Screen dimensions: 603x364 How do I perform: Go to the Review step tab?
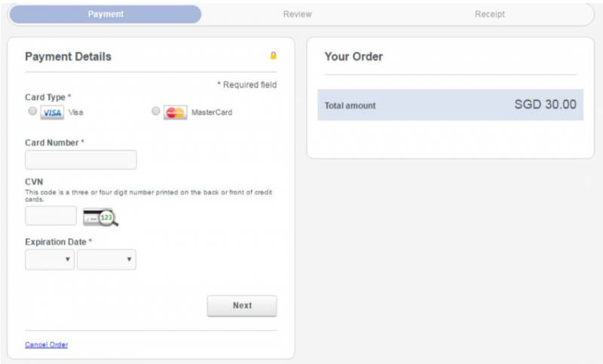point(297,14)
